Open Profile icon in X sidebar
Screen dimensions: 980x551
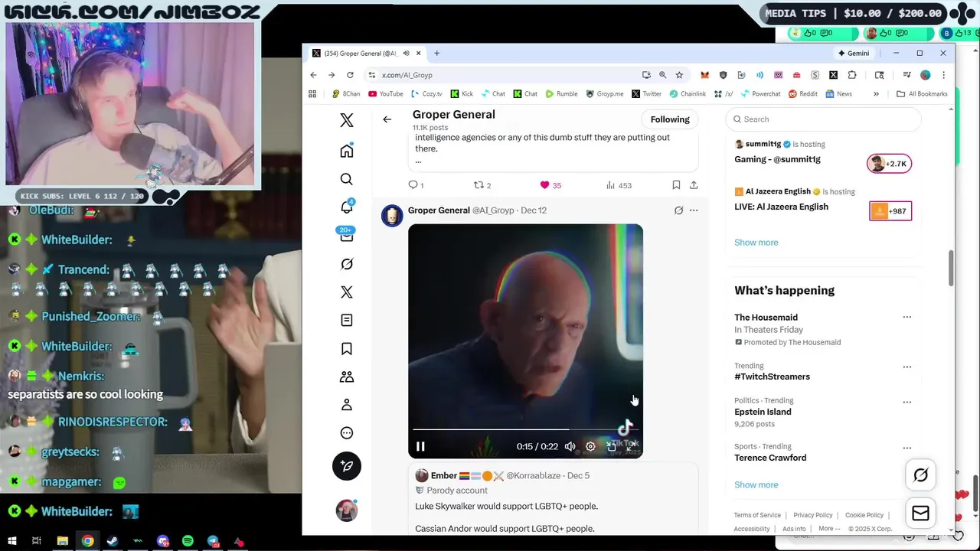point(347,405)
